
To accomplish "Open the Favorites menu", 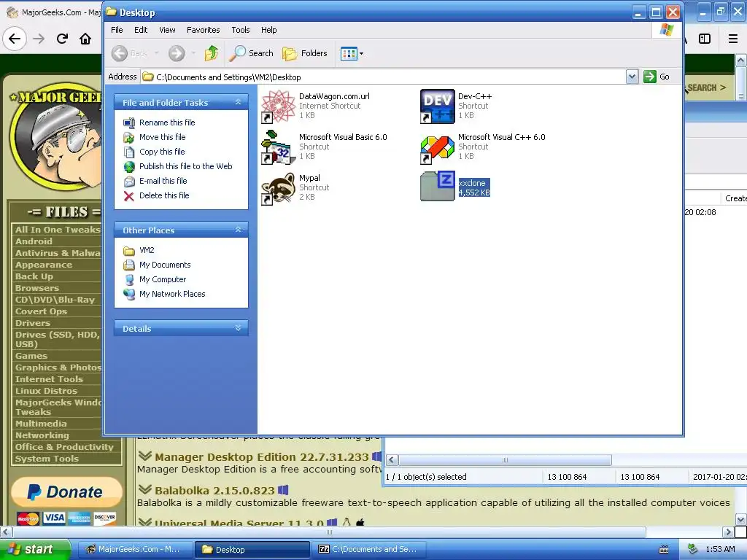I will click(204, 30).
